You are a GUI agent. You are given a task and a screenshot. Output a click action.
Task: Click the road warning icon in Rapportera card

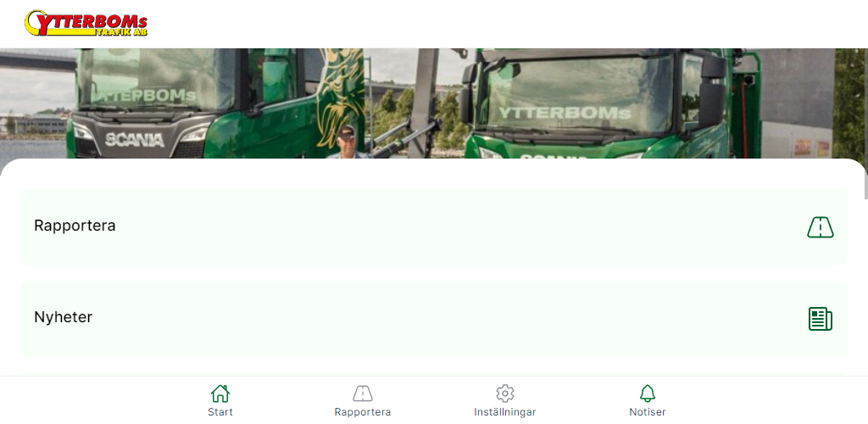(820, 227)
